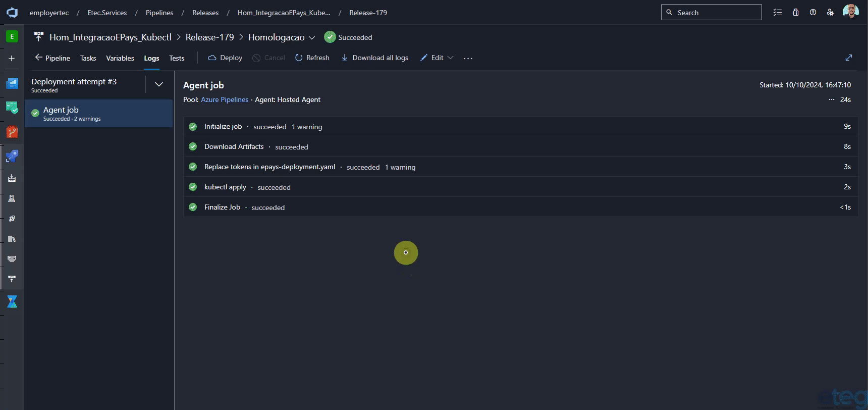Open the Marketplace shopping bag icon

point(795,13)
